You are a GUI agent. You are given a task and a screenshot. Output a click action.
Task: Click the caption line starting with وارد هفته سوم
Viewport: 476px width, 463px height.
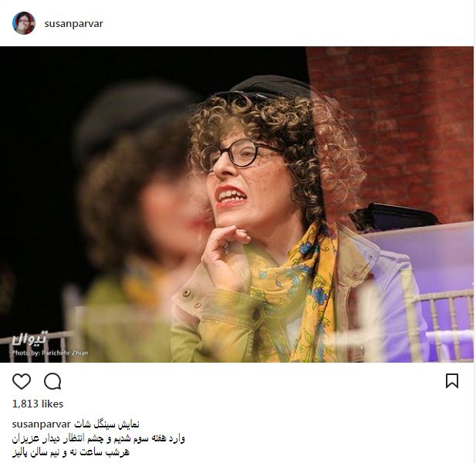pos(99,438)
